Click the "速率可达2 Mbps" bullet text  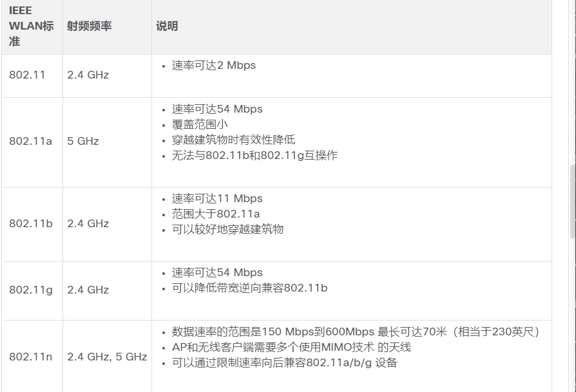[214, 65]
